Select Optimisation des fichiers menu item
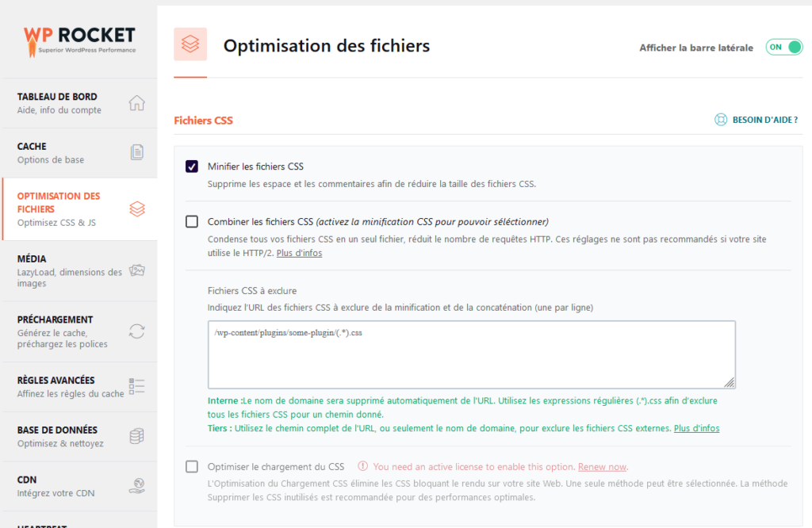812x528 pixels. [80, 209]
